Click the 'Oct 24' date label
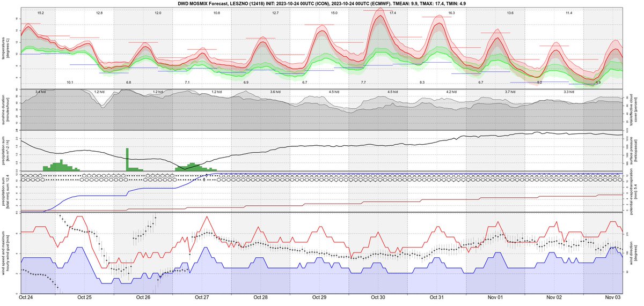Image resolution: width=644 pixels, height=306 pixels. [25, 296]
